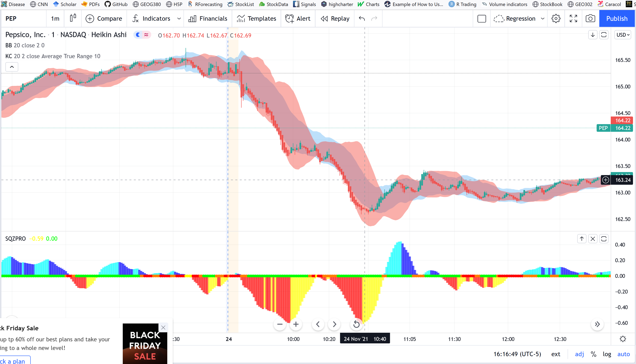Screen dimensions: 636x364
Task: Click the blue Publish button
Action: pos(617,18)
